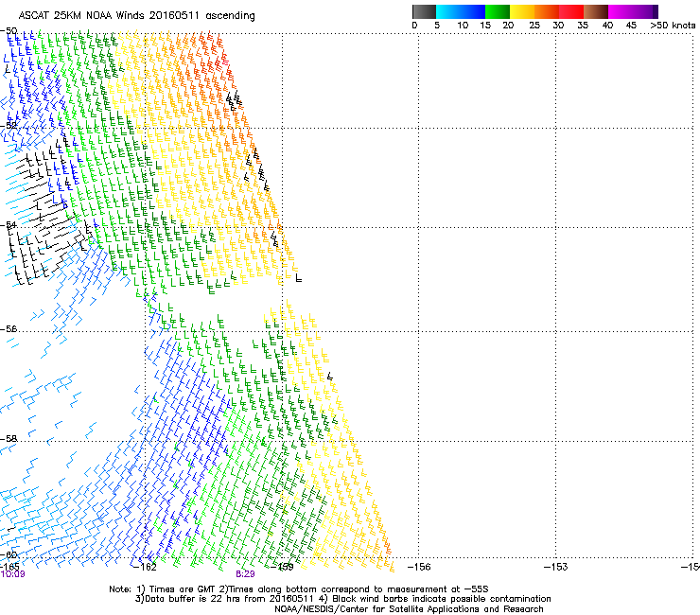Click the red 30-35 knots legend segment
This screenshot has height=615, width=700.
(x=571, y=11)
